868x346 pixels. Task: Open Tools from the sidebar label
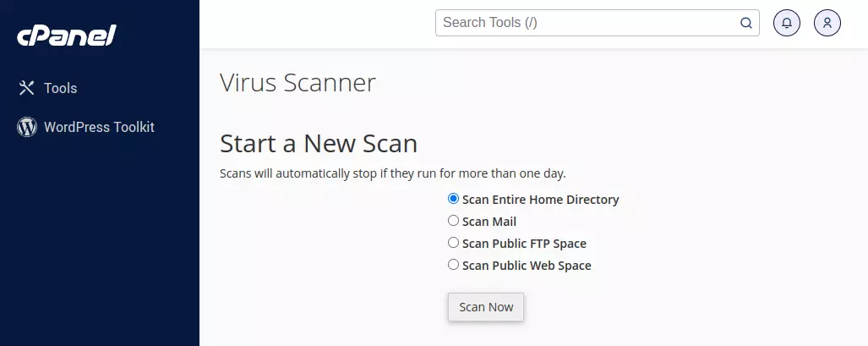point(60,88)
